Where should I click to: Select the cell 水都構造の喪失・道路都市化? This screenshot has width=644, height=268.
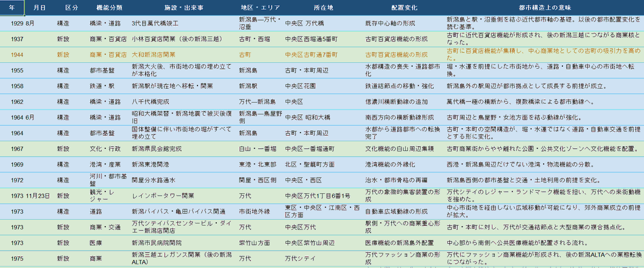click(x=404, y=70)
